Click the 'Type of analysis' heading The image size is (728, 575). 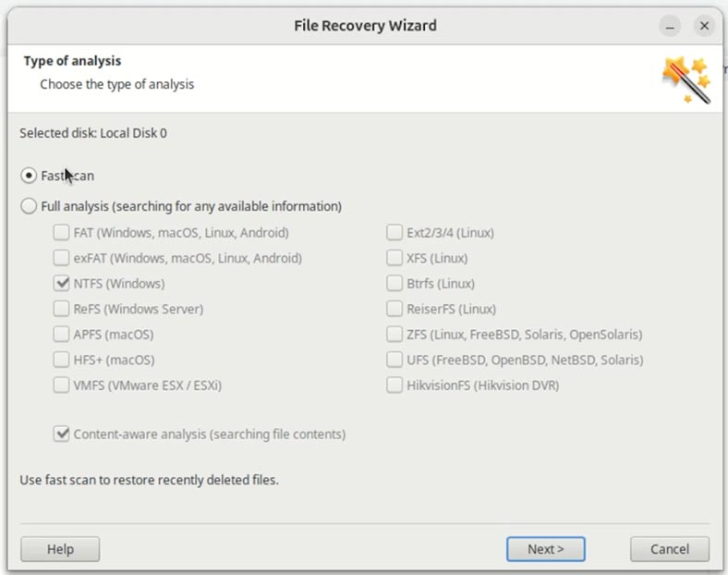[72, 61]
